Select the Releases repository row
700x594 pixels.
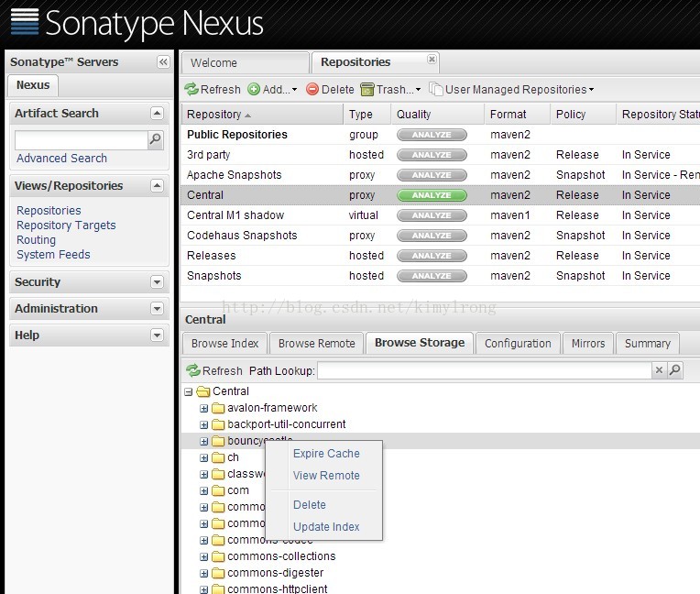point(440,256)
